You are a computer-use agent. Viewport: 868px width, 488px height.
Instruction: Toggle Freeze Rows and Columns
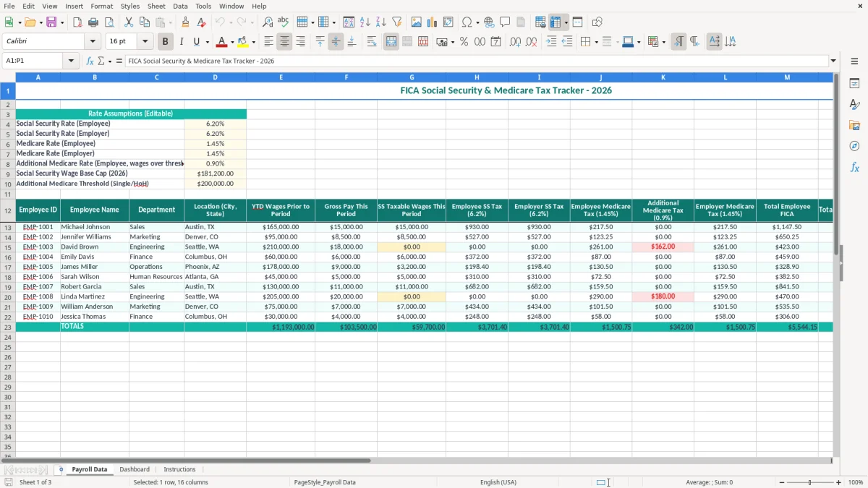tap(556, 22)
